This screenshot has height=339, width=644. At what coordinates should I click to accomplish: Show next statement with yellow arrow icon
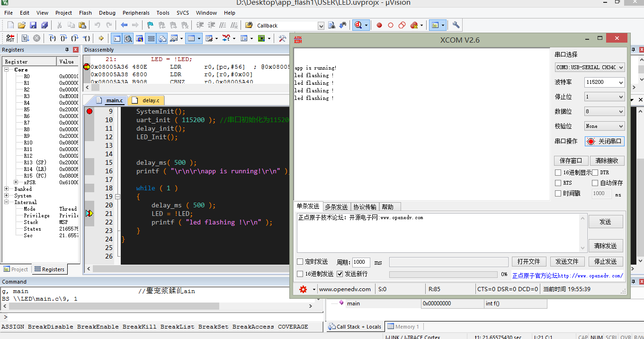click(101, 38)
